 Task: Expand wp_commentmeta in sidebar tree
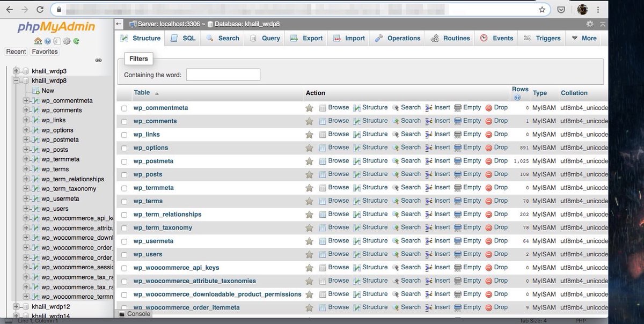click(26, 100)
